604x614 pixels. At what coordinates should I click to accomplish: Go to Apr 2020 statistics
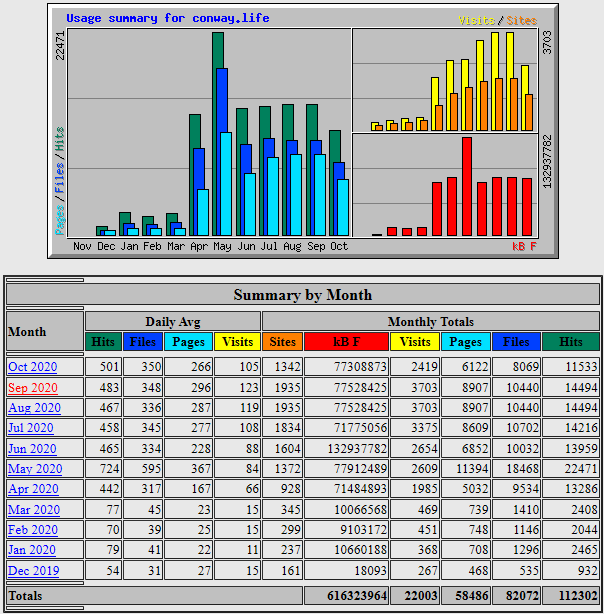33,489
